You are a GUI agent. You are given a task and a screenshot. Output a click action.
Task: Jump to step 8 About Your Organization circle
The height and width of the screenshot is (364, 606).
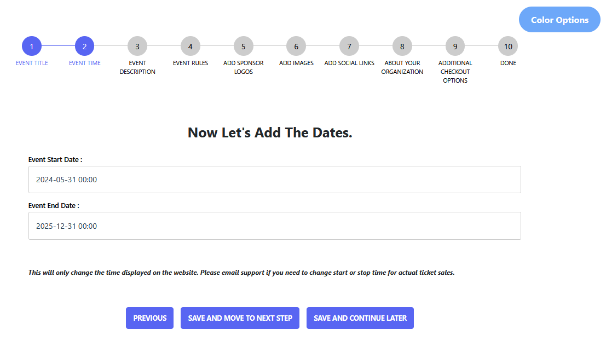[402, 47]
